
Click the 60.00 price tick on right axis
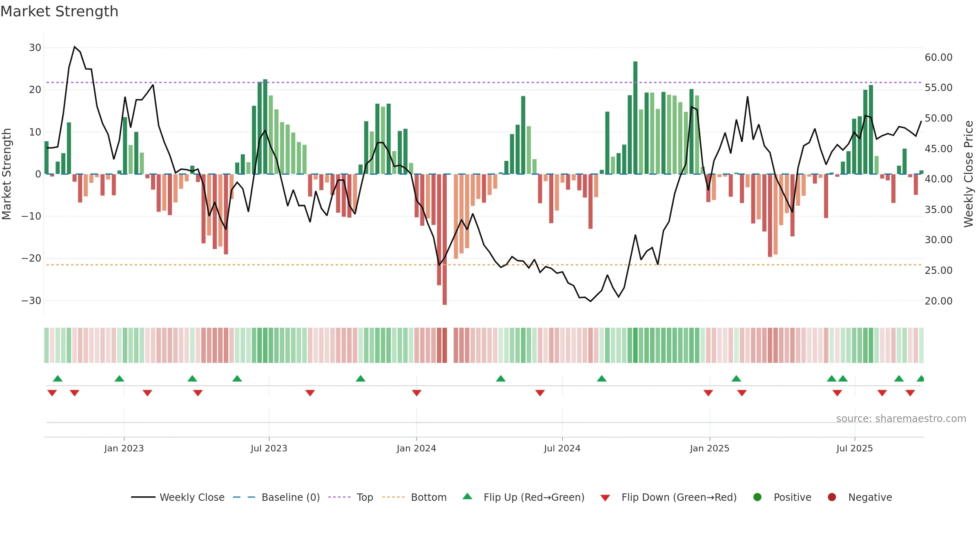pyautogui.click(x=939, y=58)
